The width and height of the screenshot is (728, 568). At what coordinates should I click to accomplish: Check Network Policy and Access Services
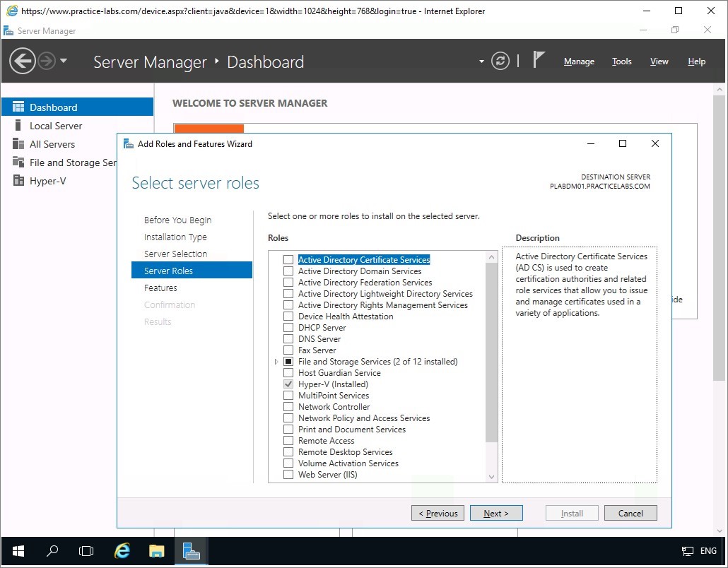pyautogui.click(x=288, y=418)
